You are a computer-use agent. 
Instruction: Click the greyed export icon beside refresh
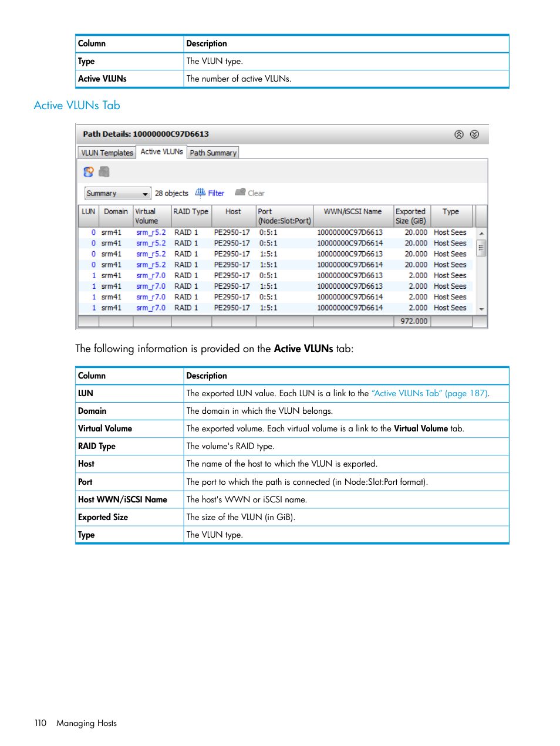[x=104, y=171]
